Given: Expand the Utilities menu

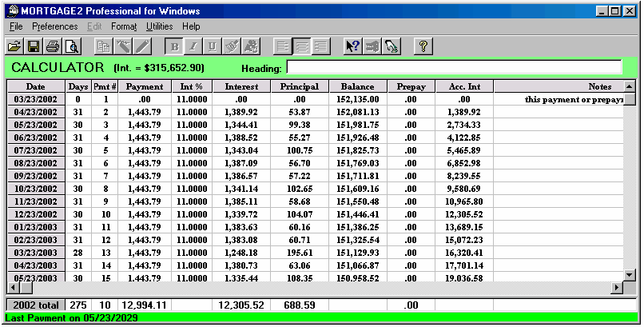Looking at the screenshot, I should pyautogui.click(x=159, y=26).
